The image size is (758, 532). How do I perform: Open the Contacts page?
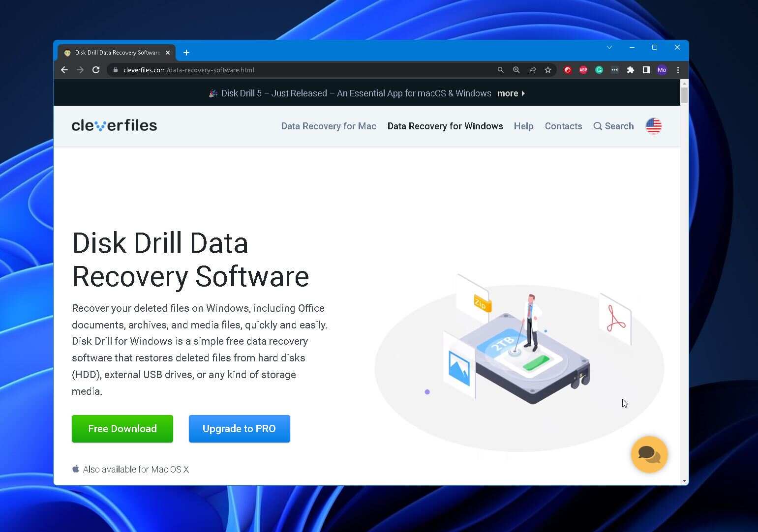pos(563,126)
